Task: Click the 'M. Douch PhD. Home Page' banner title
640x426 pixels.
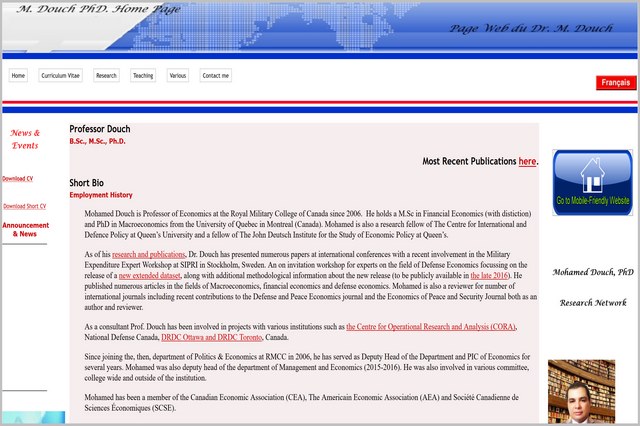Action: click(98, 9)
